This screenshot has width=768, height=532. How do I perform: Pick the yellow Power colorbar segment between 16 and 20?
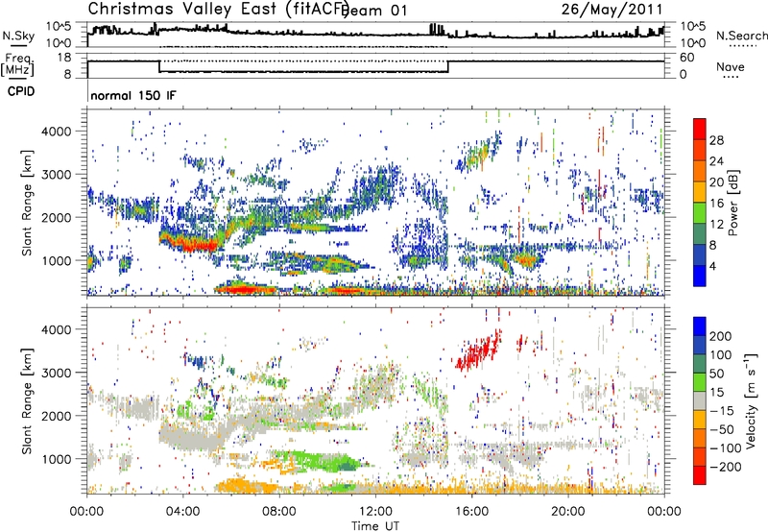point(700,192)
